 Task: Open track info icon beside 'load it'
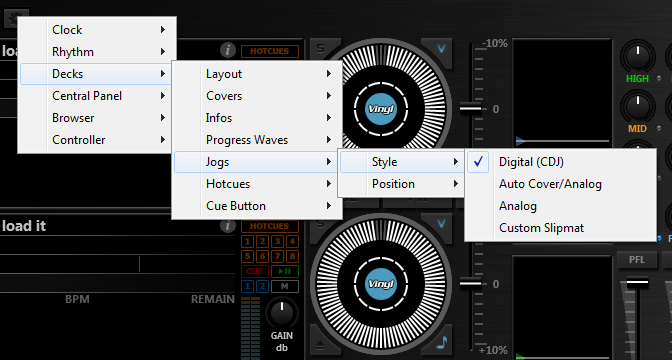228,225
